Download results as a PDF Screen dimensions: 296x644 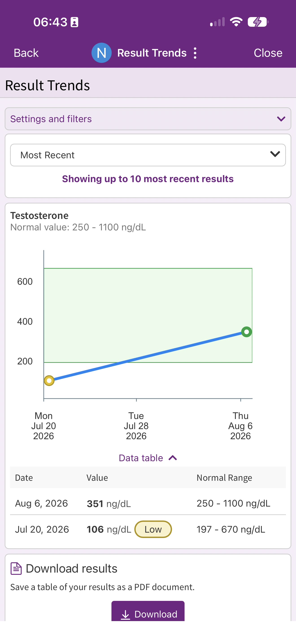[x=148, y=611]
